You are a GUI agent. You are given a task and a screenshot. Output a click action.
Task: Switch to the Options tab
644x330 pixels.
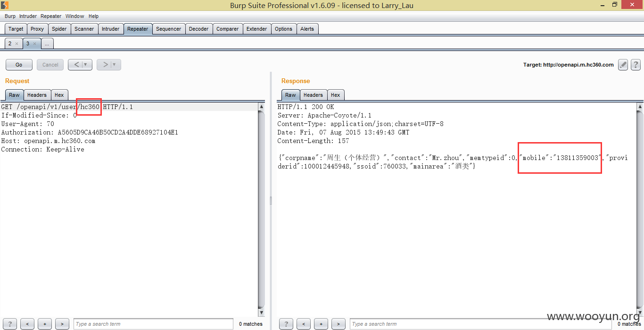pos(283,29)
